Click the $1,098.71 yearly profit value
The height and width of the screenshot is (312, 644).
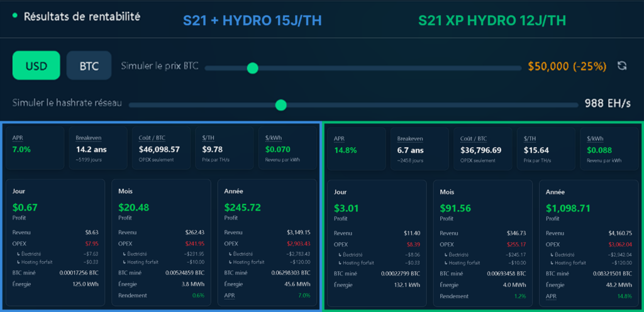click(x=568, y=209)
